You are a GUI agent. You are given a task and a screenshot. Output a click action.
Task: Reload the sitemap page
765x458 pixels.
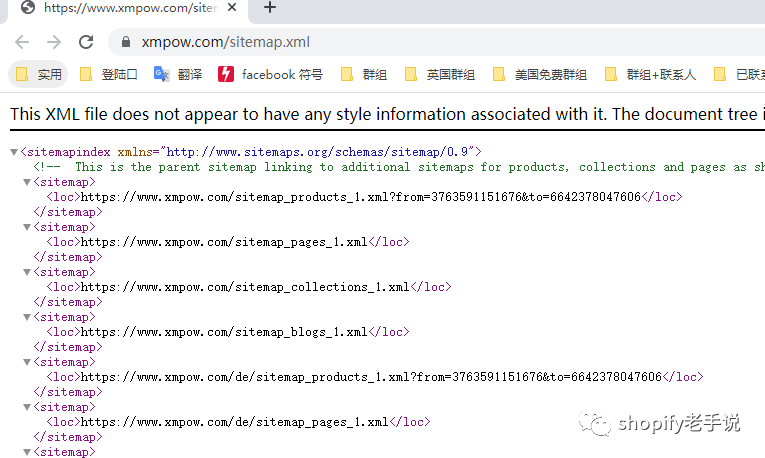pyautogui.click(x=86, y=42)
